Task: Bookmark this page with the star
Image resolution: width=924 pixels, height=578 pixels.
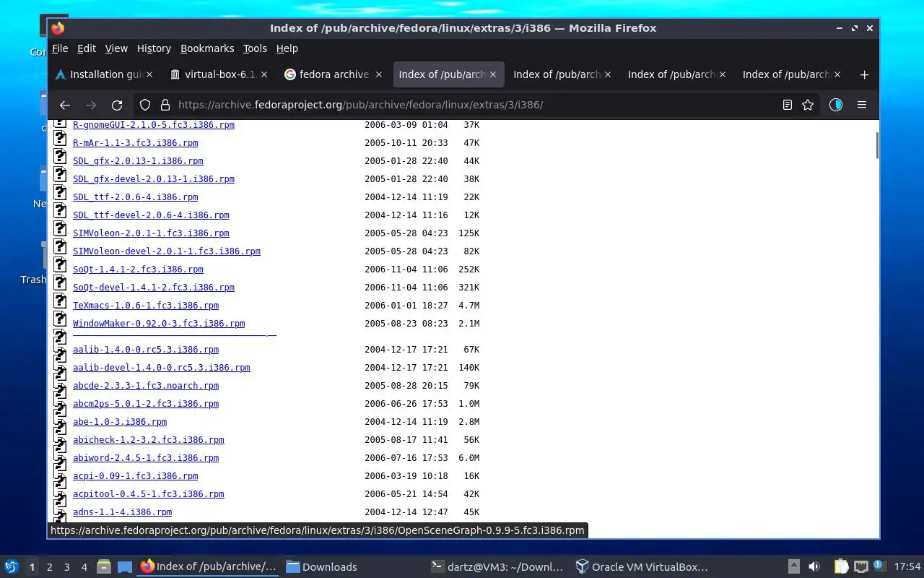Action: pyautogui.click(x=808, y=105)
